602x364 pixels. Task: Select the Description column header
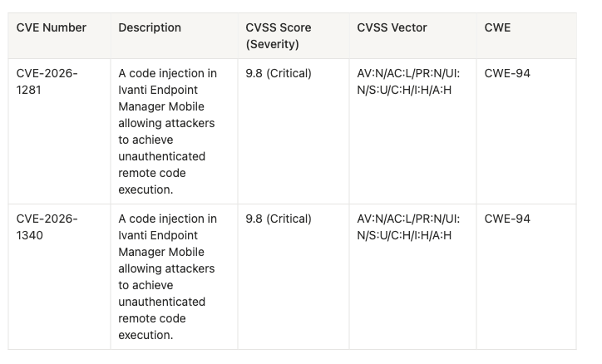pos(150,27)
